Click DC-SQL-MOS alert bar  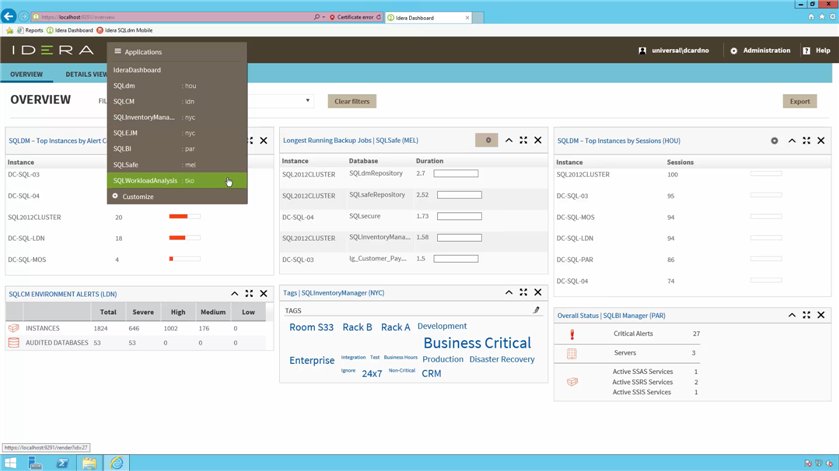[185, 259]
